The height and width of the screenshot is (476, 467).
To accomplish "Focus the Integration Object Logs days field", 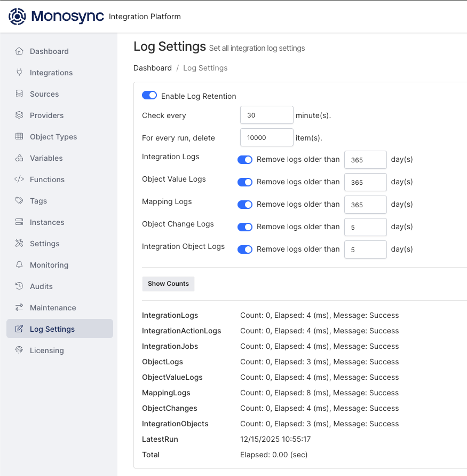I will pos(365,249).
